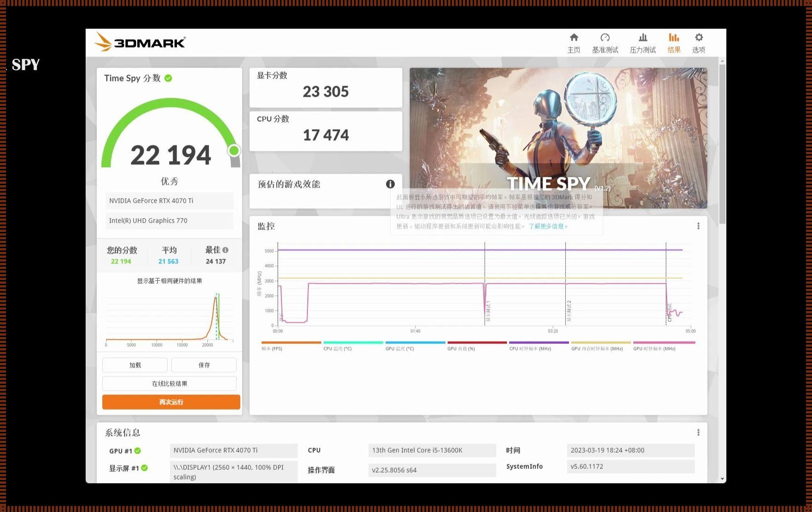Open the 监控 panel three-dot menu
The width and height of the screenshot is (812, 512).
698,226
